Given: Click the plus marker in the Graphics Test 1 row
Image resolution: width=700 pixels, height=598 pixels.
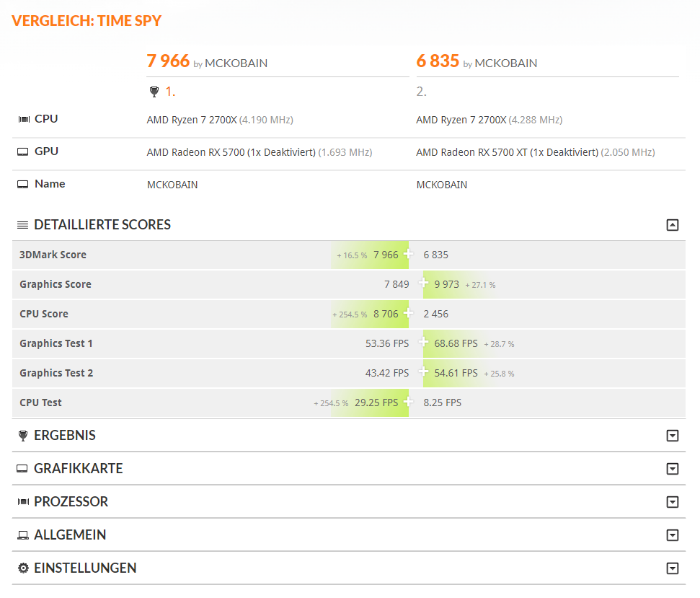Looking at the screenshot, I should pyautogui.click(x=423, y=342).
